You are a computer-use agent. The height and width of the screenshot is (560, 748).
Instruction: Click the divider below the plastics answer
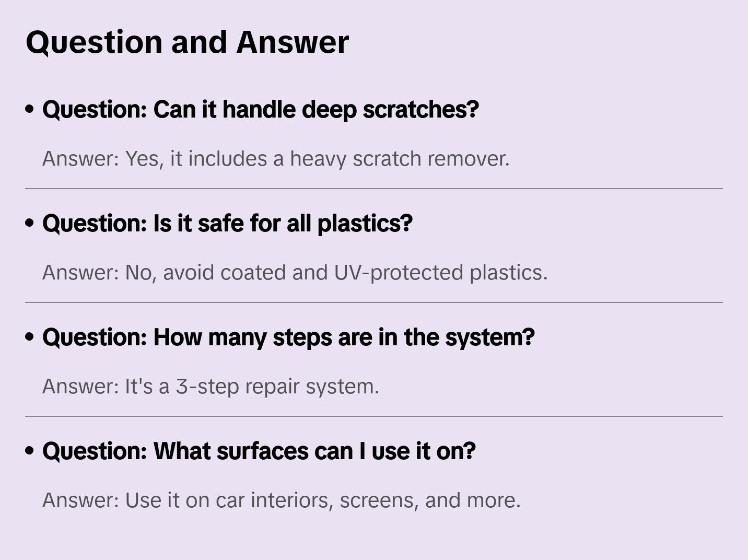click(x=373, y=302)
